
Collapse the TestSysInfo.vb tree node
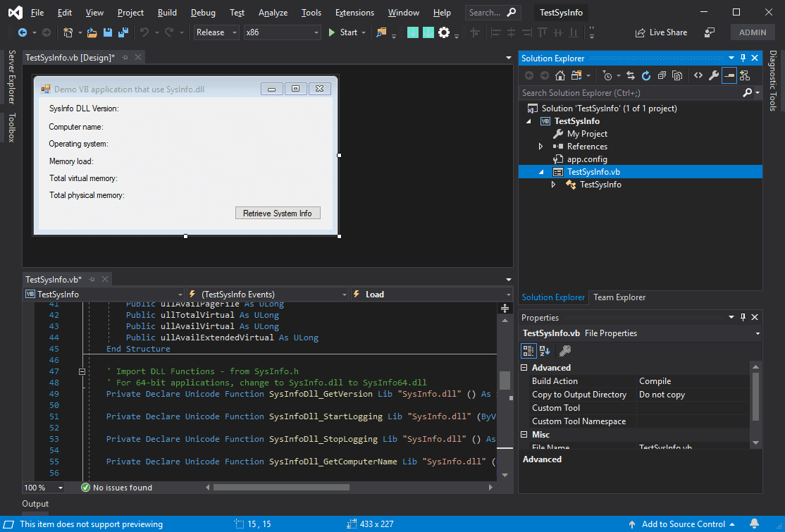(540, 172)
